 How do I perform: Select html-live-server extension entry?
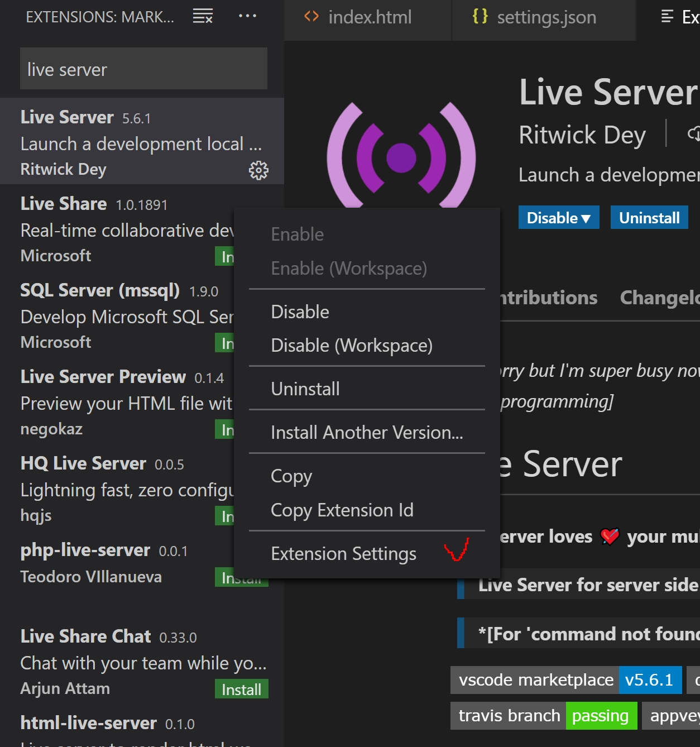(142, 726)
